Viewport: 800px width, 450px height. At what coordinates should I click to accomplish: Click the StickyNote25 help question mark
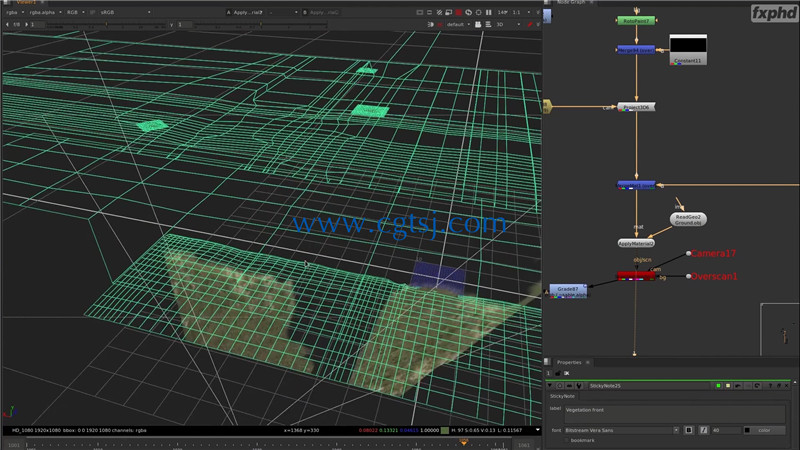click(x=770, y=386)
